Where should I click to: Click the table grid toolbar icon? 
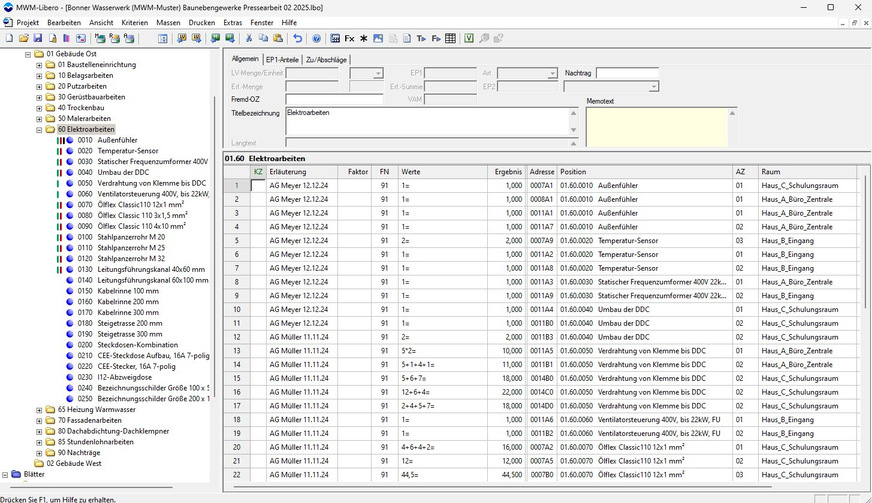tap(451, 38)
